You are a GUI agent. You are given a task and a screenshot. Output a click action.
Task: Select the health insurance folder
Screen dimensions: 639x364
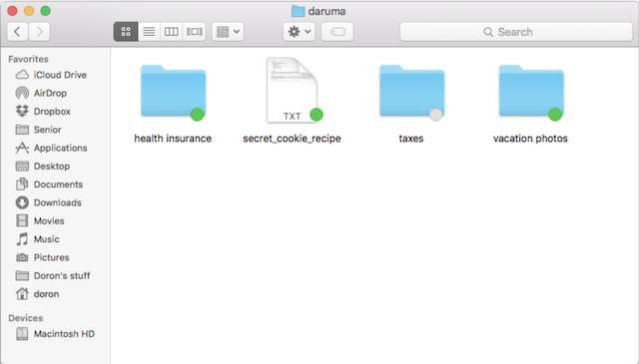tap(173, 92)
